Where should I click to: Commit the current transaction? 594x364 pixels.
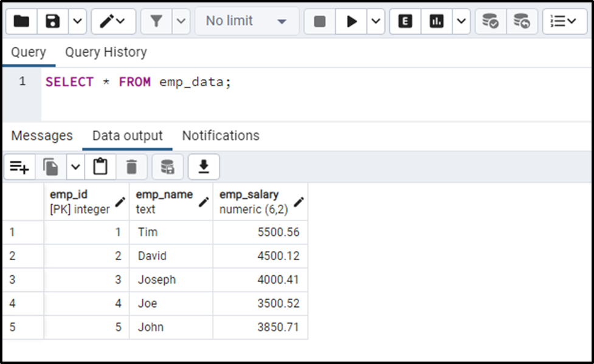pyautogui.click(x=489, y=20)
